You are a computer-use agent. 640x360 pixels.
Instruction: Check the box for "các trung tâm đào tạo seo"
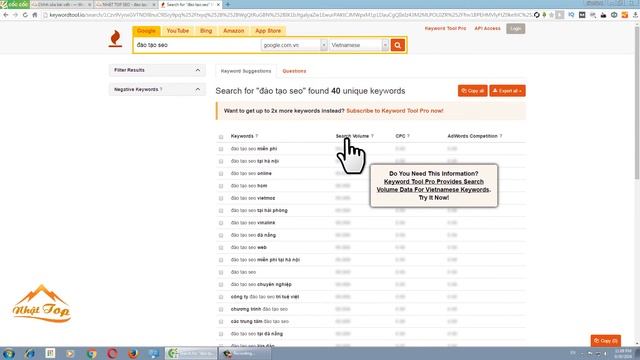coord(221,322)
